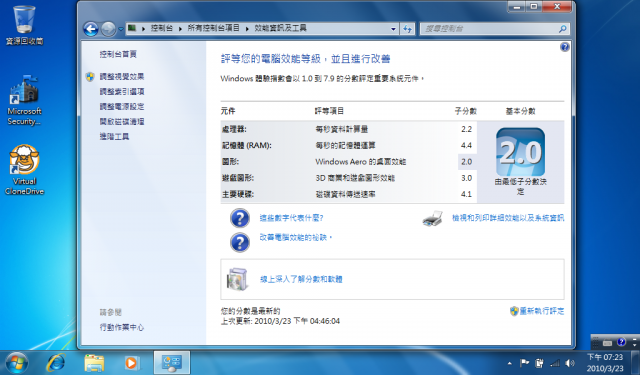Screen dimensions: 640x375
Task: Click Windows Aero 的桌面效能 description text
Action: click(360, 162)
